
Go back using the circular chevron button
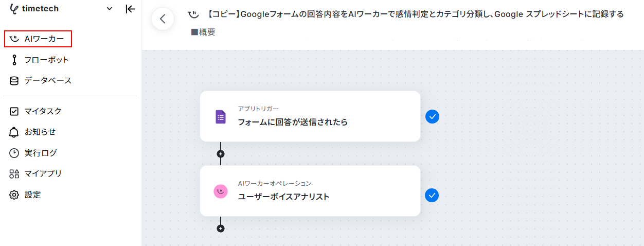click(163, 19)
